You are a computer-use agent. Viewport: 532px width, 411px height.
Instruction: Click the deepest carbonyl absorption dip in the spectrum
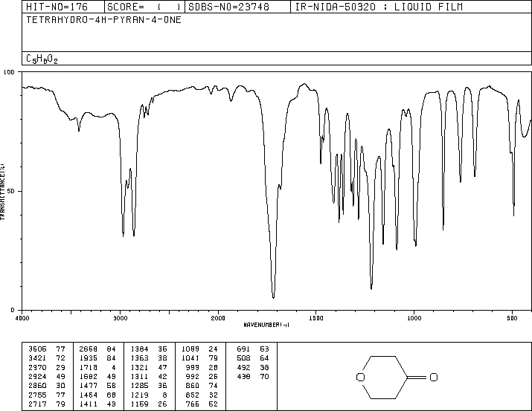click(274, 297)
